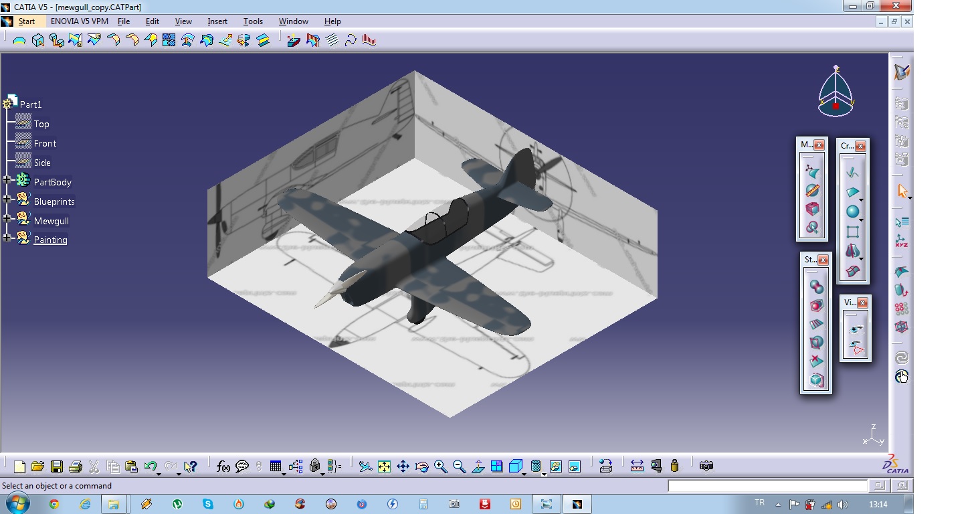Open Skype from the taskbar

coord(208,504)
